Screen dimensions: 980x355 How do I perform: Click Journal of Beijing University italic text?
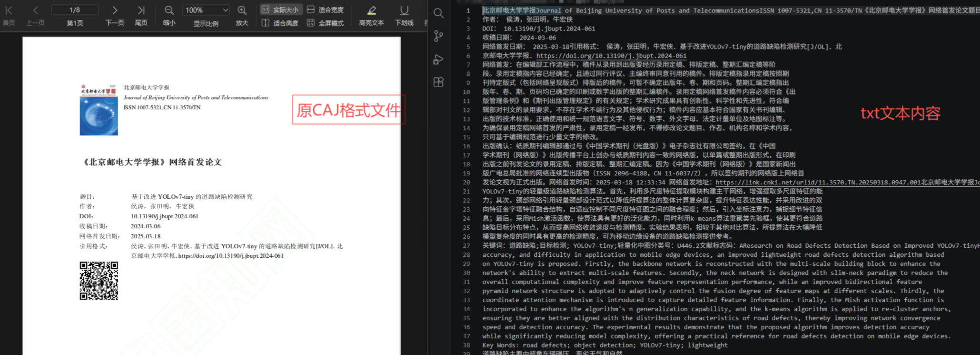[196, 97]
